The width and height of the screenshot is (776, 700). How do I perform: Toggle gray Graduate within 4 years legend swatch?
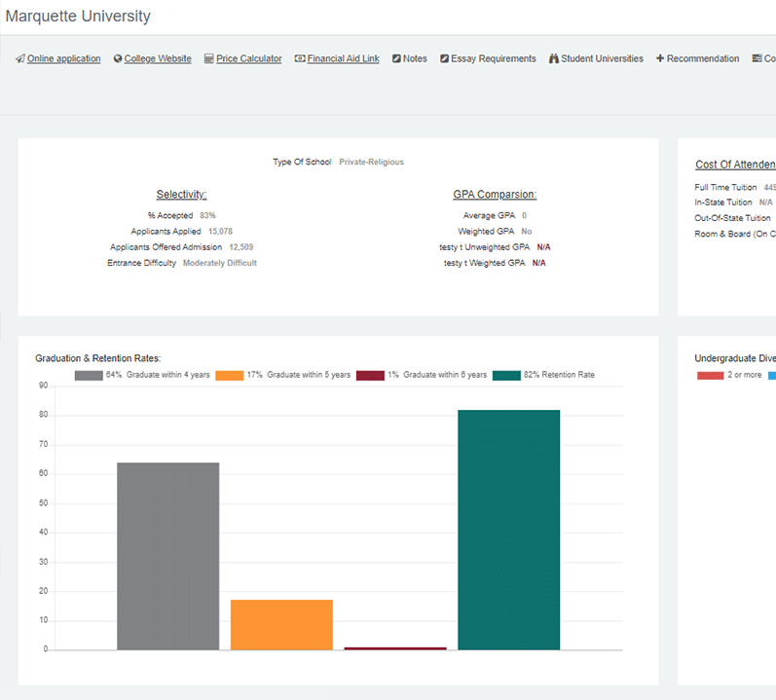(89, 376)
